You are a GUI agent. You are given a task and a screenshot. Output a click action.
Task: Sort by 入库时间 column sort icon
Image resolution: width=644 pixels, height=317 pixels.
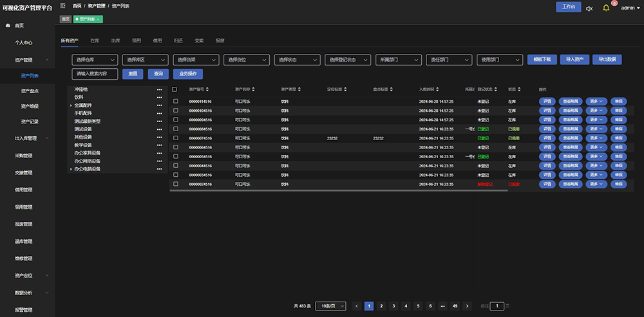pos(438,89)
